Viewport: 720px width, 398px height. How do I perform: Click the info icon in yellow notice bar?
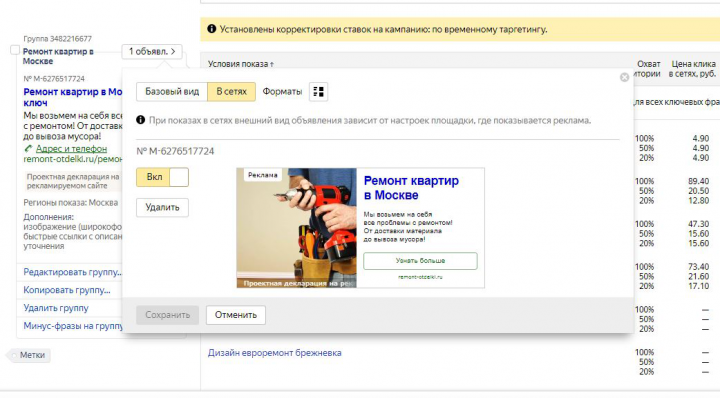212,29
